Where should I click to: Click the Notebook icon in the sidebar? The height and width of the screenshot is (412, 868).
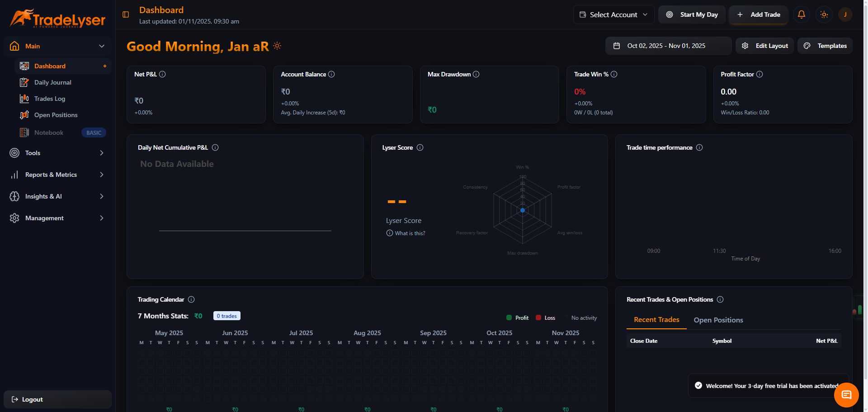(x=24, y=132)
